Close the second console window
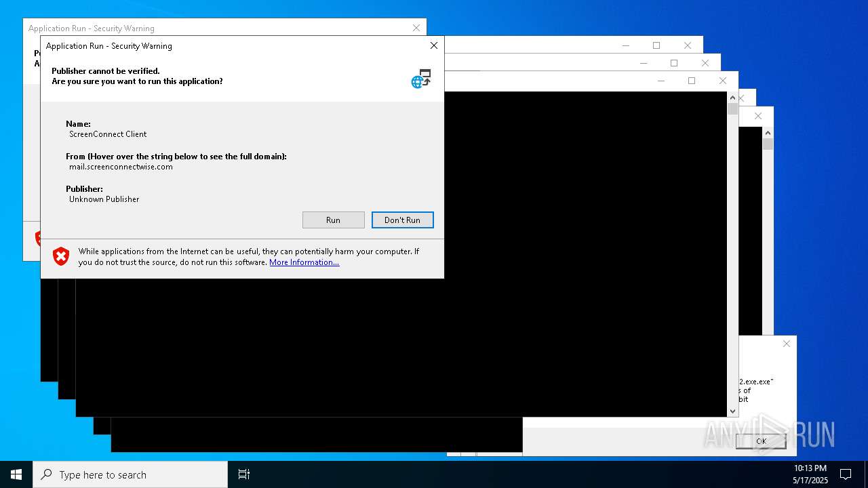Viewport: 868px width, 488px height. point(705,63)
